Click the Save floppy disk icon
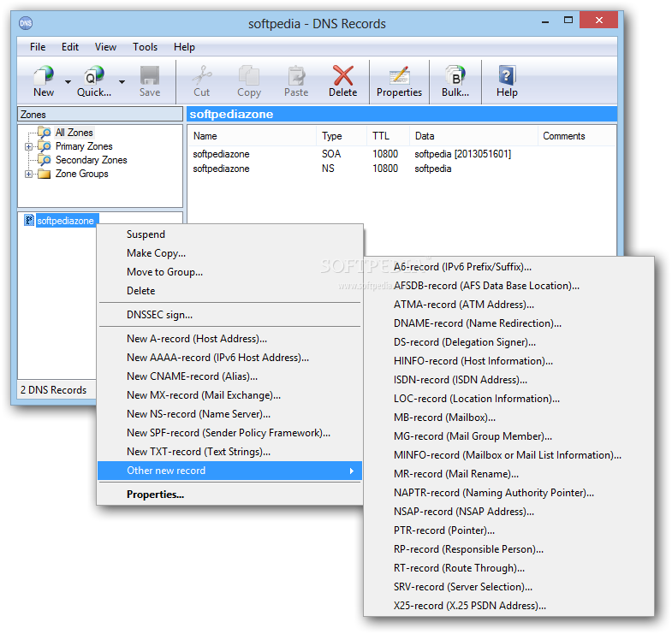The image size is (672, 634). [150, 75]
